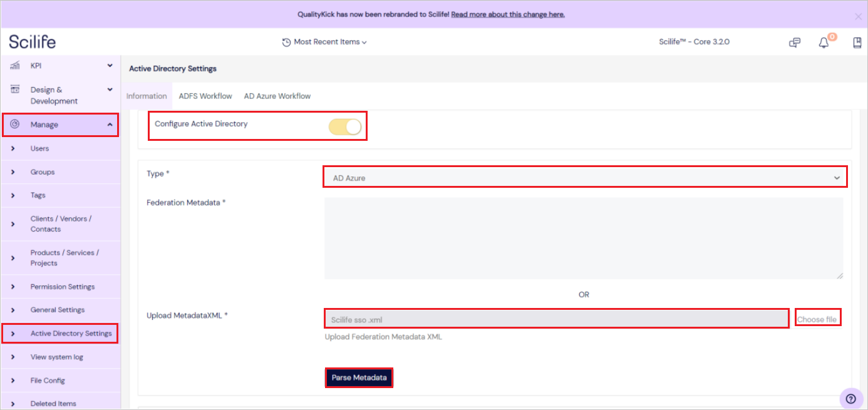
Task: Switch to the ADFS Workflow tab
Action: click(205, 96)
